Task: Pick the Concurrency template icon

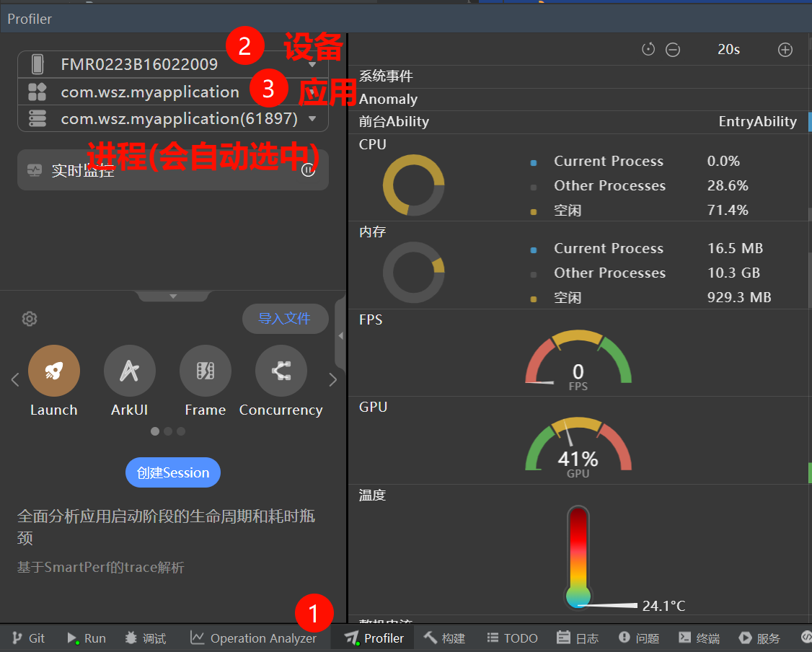Action: click(x=281, y=371)
